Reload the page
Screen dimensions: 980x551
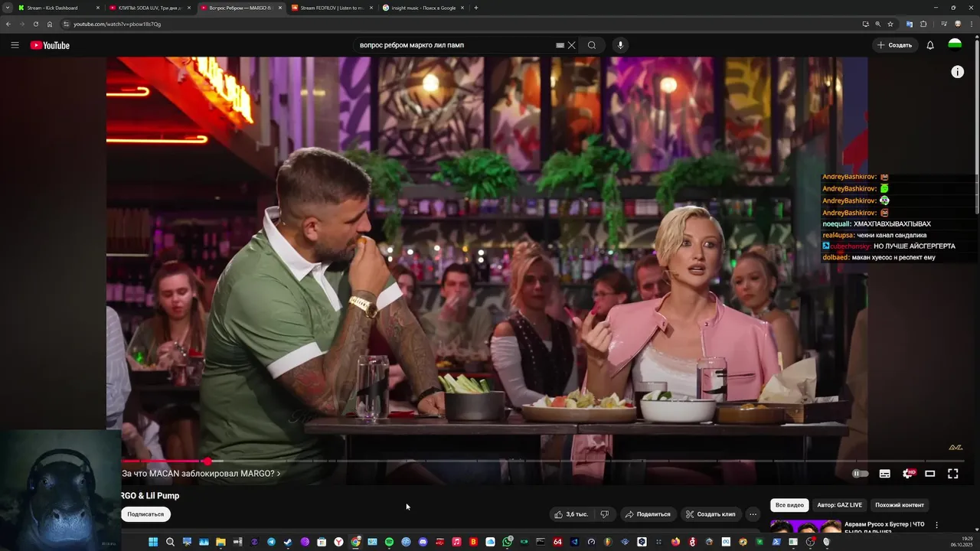click(35, 24)
